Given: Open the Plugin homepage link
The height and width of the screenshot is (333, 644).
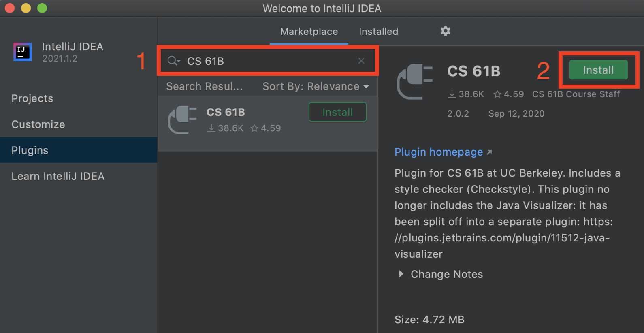Looking at the screenshot, I should [x=439, y=152].
